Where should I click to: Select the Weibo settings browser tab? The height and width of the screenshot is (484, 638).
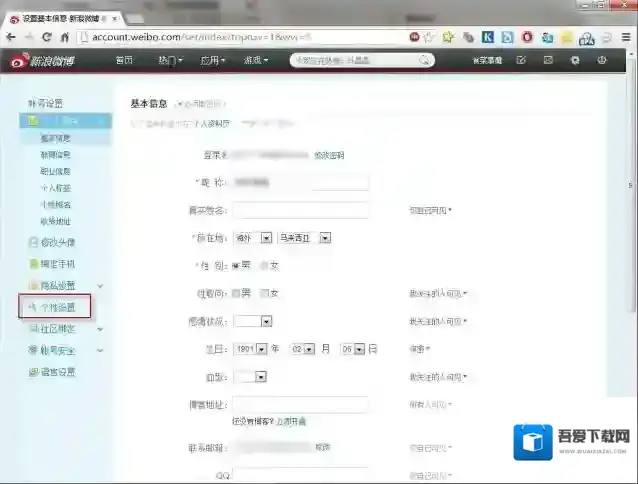pos(64,19)
